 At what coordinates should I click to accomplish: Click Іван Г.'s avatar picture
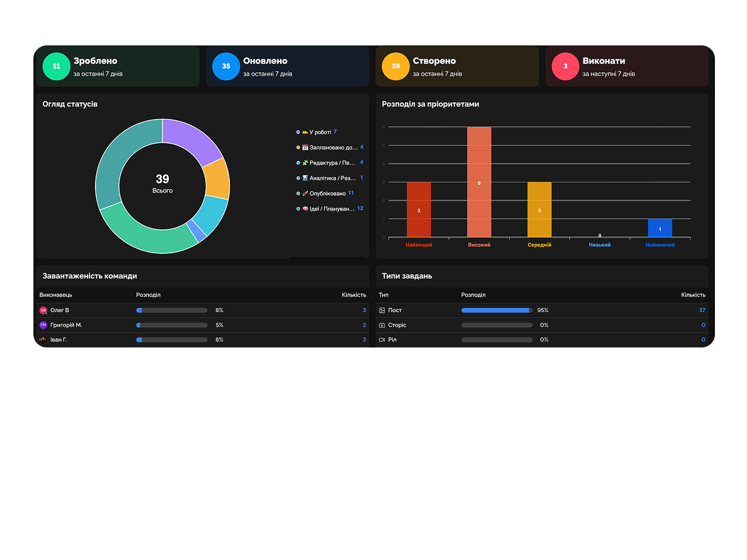tap(43, 339)
